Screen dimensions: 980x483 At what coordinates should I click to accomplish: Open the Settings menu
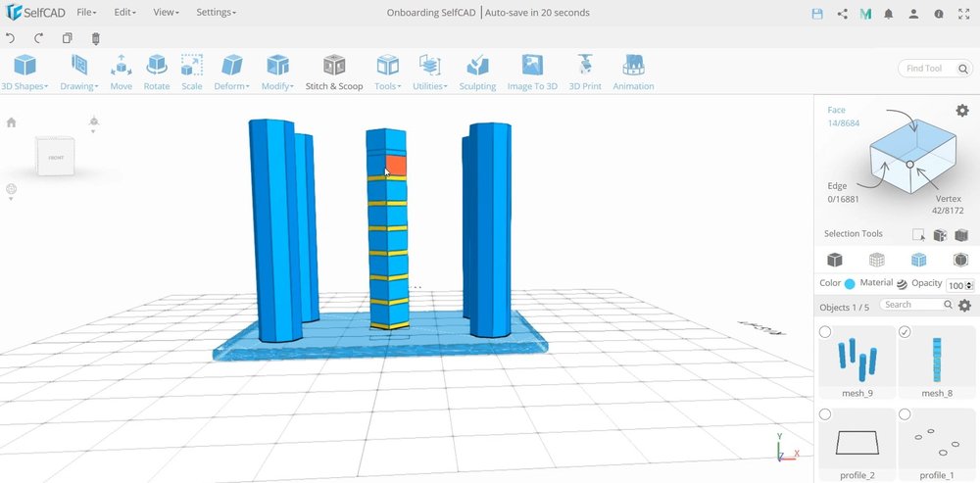click(216, 13)
